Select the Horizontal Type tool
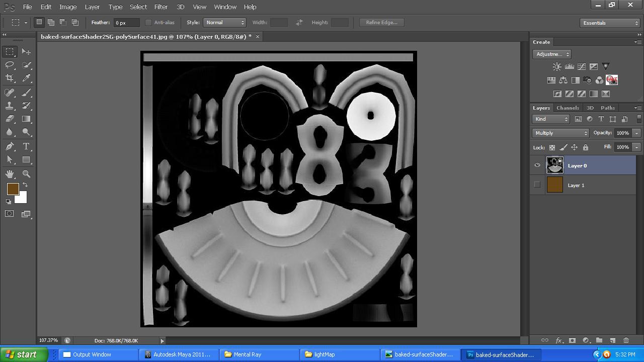 pos(26,146)
